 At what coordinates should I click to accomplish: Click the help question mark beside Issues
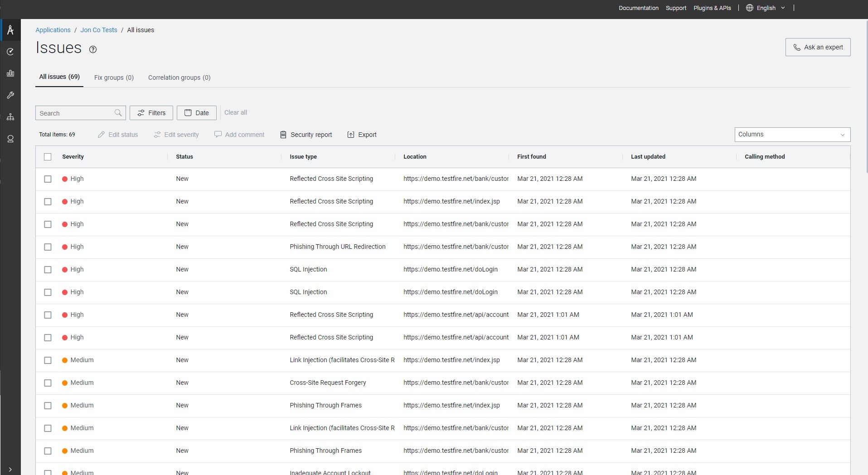pos(93,49)
